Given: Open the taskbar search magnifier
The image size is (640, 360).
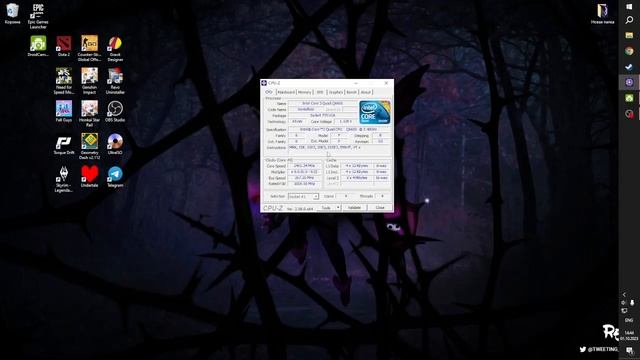Looking at the screenshot, I should point(629,20).
